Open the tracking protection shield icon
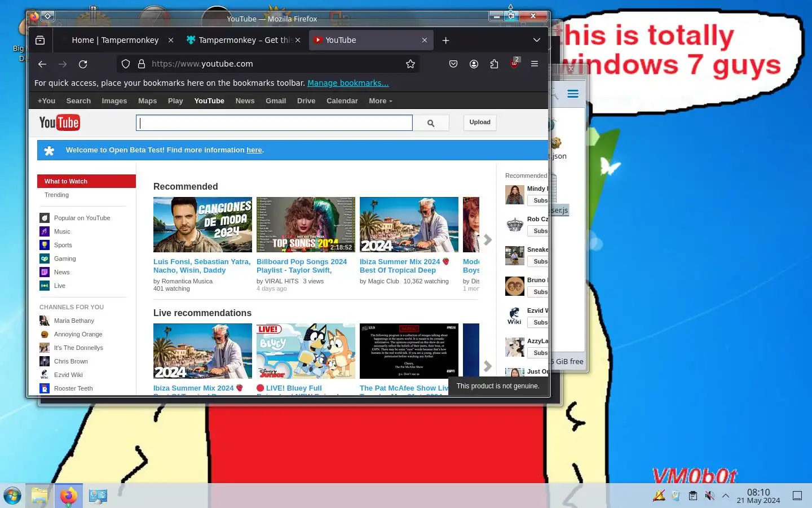 point(126,64)
